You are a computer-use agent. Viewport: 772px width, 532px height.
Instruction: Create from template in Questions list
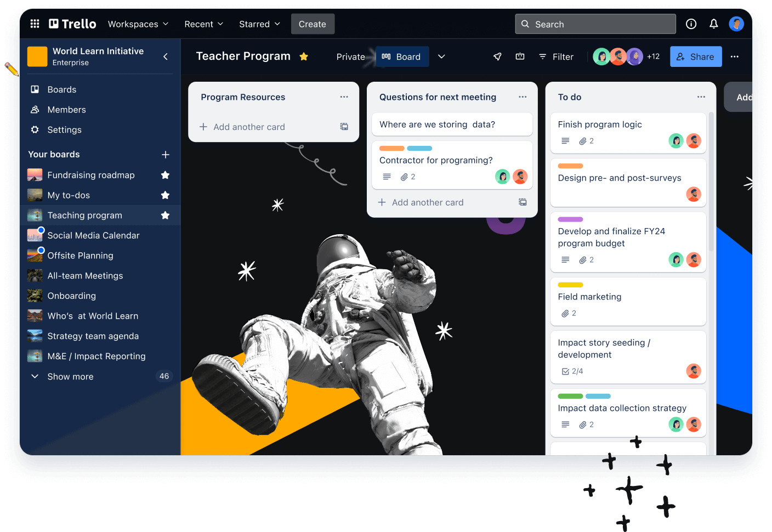pos(523,202)
